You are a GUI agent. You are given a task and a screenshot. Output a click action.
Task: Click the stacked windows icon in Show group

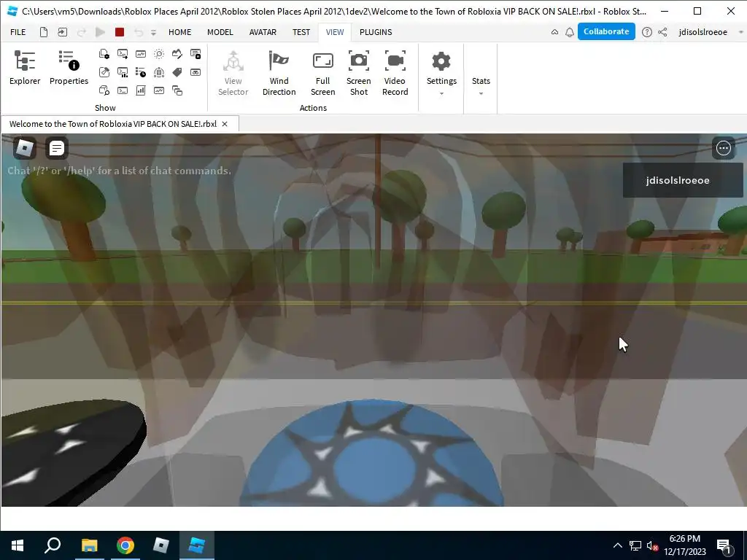coord(177,90)
